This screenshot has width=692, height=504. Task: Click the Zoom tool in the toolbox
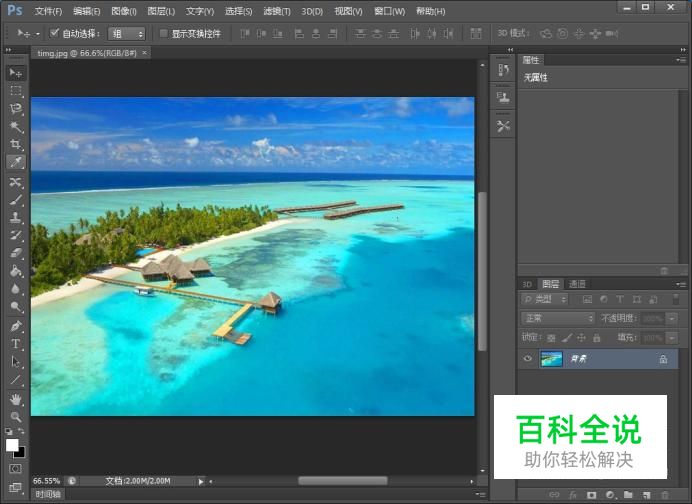pyautogui.click(x=16, y=416)
